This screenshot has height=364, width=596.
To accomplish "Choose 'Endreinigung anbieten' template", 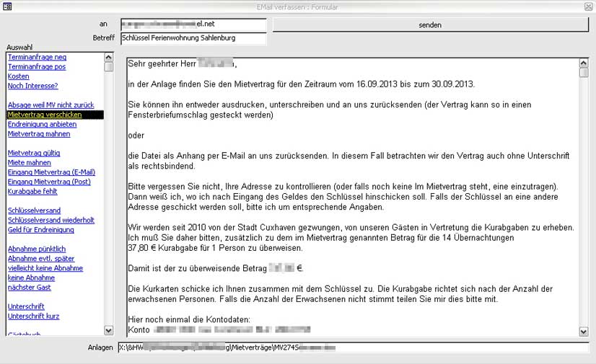I will click(x=42, y=124).
